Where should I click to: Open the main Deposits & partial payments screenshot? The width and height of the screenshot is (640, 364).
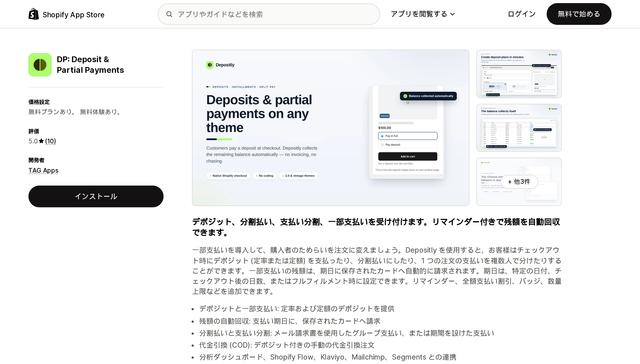pyautogui.click(x=330, y=128)
